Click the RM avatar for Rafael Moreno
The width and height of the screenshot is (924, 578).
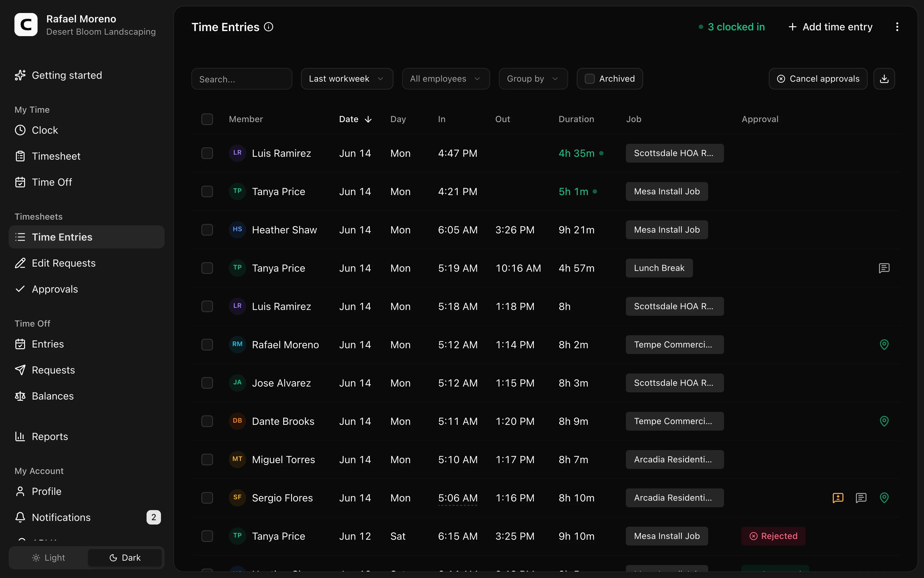[237, 344]
